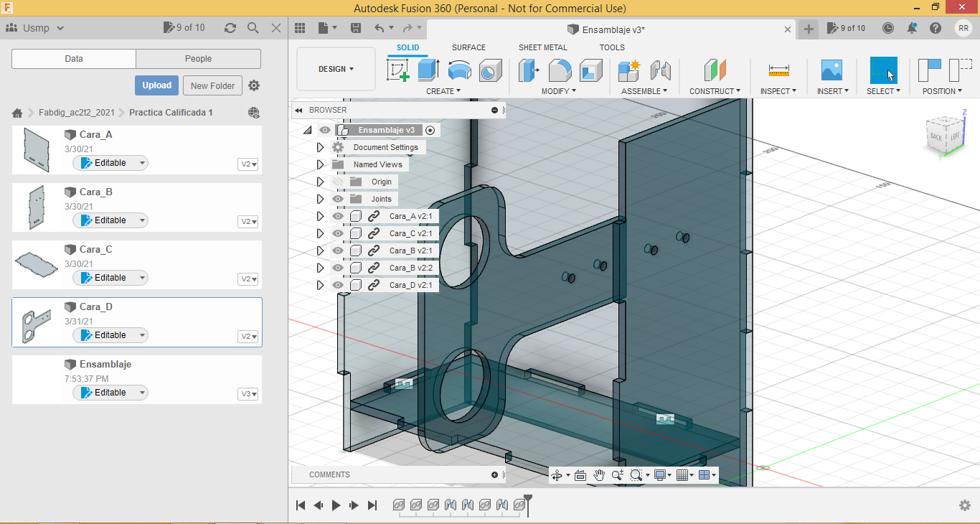980x524 pixels.
Task: Select the Revolve tool in the toolbar
Action: click(459, 70)
